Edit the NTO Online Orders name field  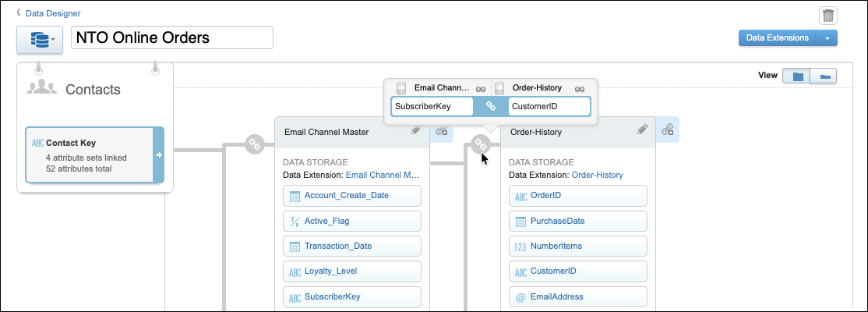pyautogui.click(x=172, y=37)
